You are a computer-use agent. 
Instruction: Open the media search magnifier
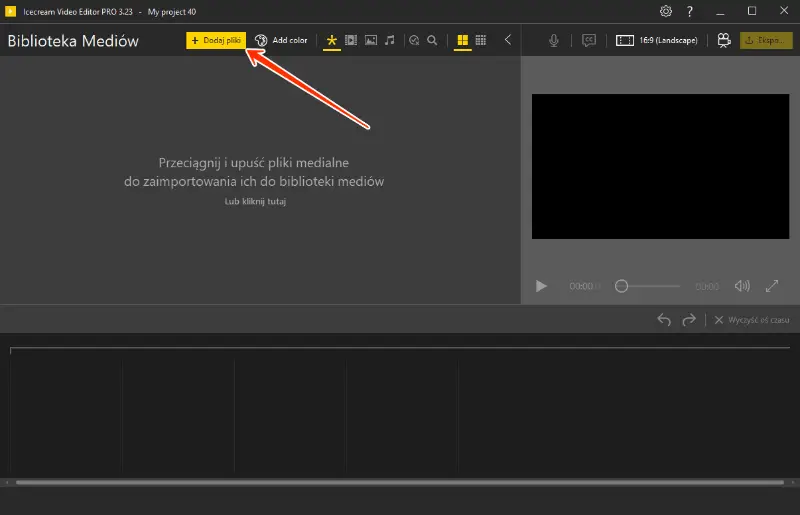point(432,40)
